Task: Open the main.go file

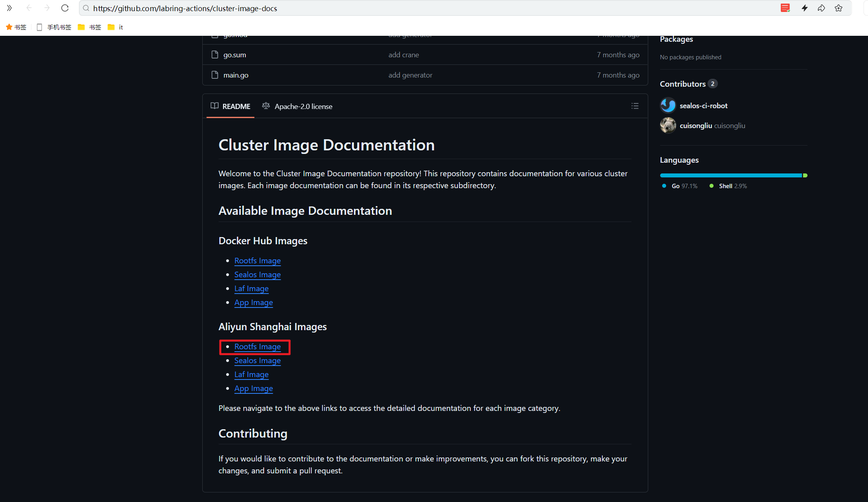Action: pos(236,75)
